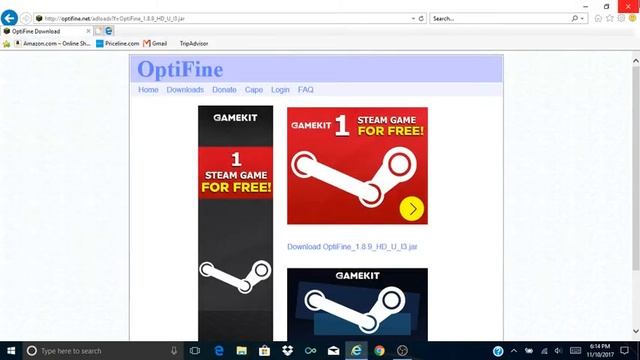The width and height of the screenshot is (640, 360).
Task: Launch Microsoft Edge from taskbar
Action: pyautogui.click(x=219, y=351)
